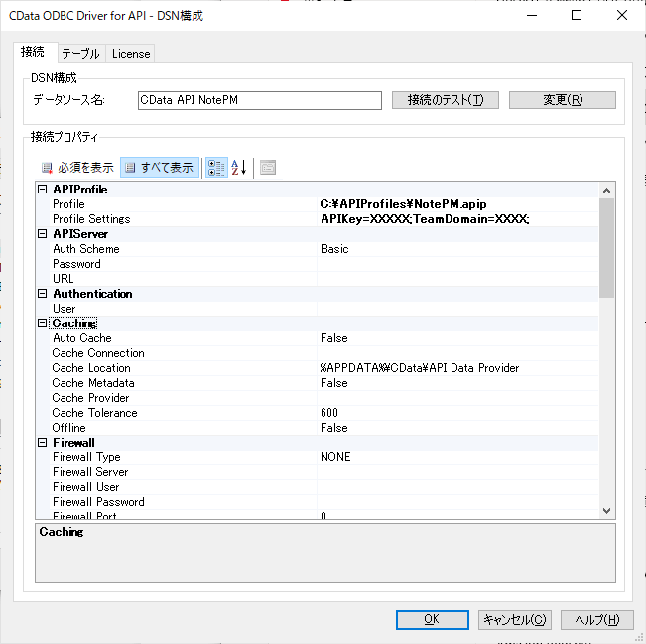This screenshot has width=646, height=644.
Task: Select the Firewall Server property
Action: pyautogui.click(x=90, y=472)
